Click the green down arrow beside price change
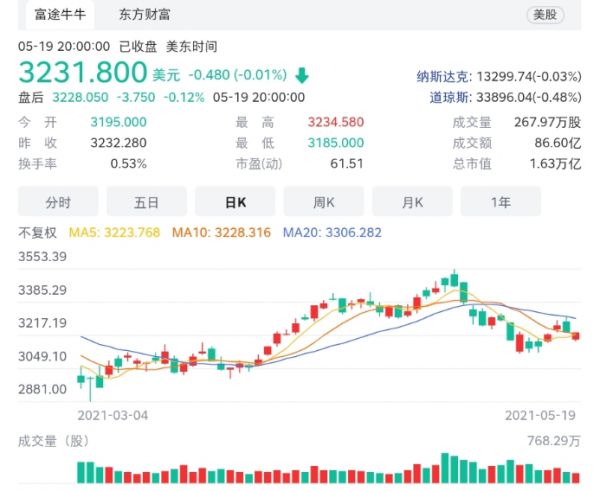Screen dimensions: 600x491 pyautogui.click(x=302, y=76)
